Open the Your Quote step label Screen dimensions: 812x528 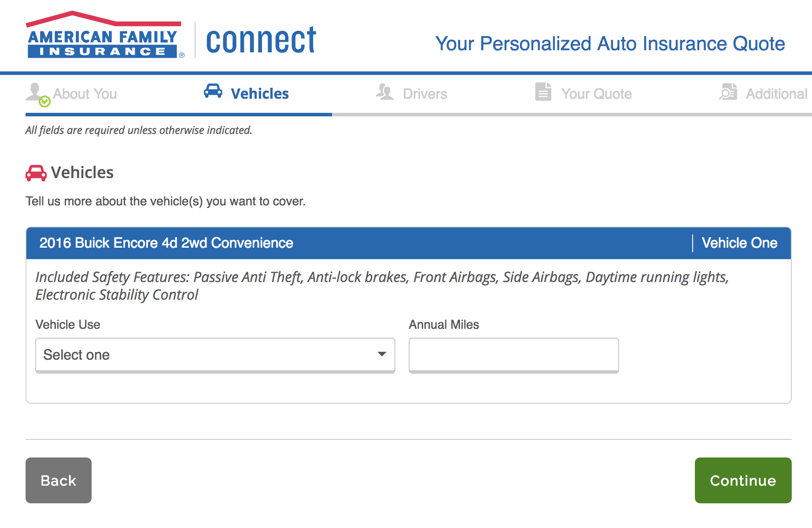(x=596, y=94)
